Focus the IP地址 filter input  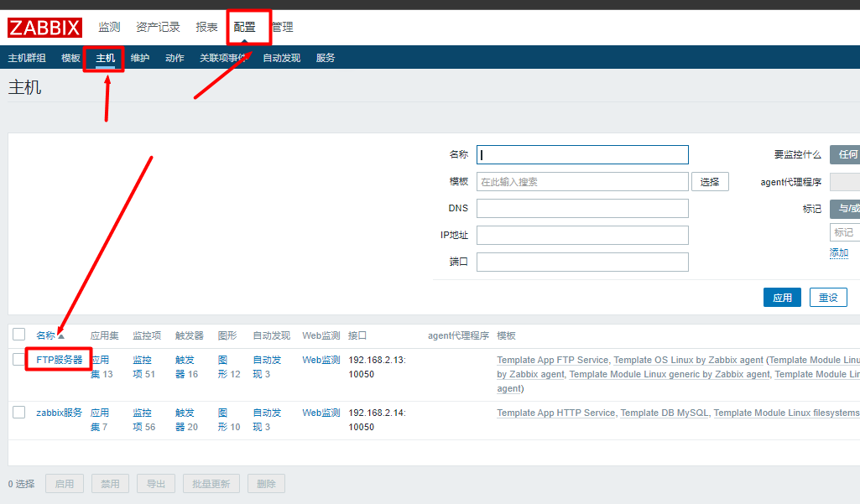click(x=582, y=236)
